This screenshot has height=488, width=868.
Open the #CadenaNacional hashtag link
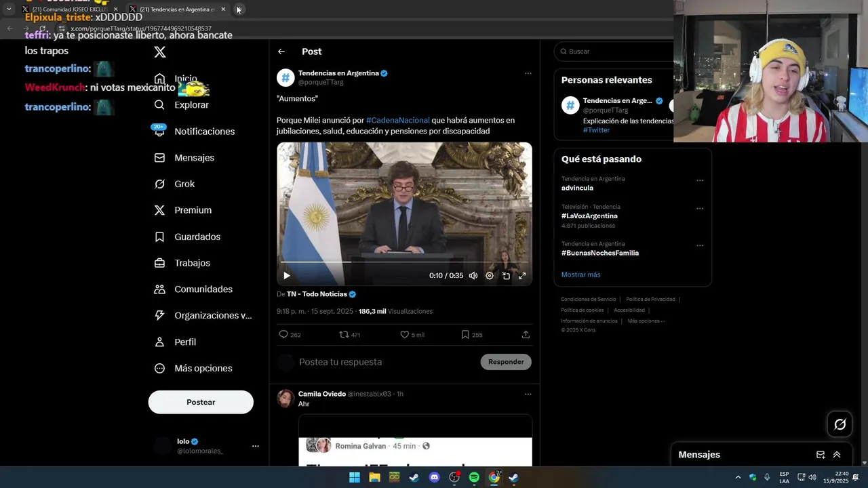tap(398, 120)
